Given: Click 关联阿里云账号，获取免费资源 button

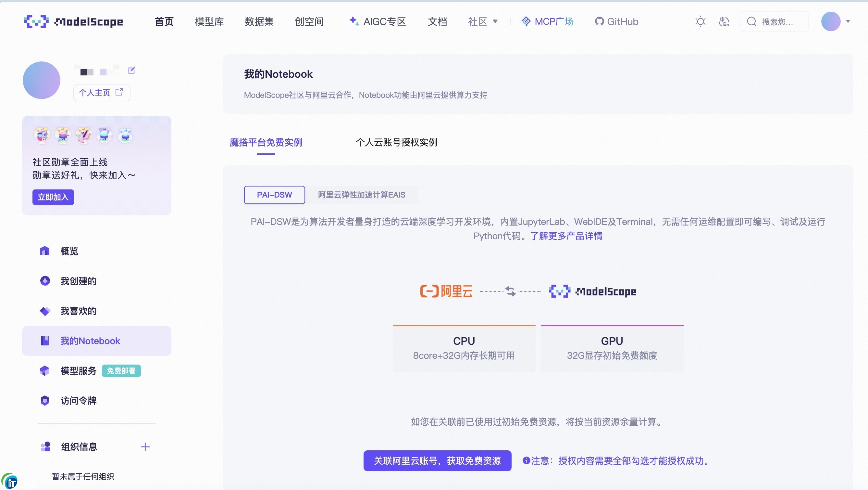Looking at the screenshot, I should tap(437, 461).
